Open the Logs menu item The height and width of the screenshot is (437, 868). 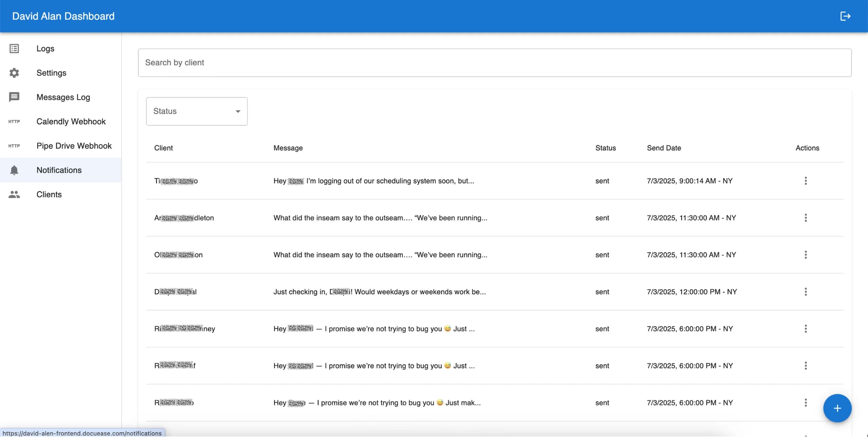tap(61, 49)
